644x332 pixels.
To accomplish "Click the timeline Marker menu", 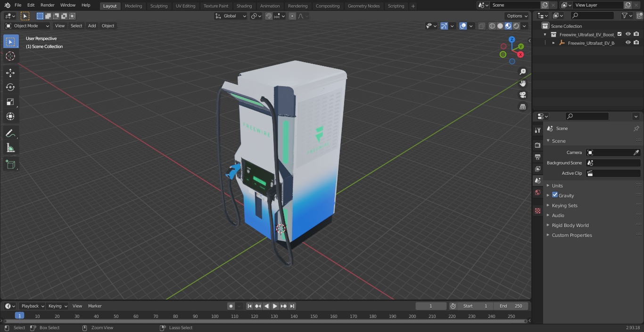I will [95, 306].
